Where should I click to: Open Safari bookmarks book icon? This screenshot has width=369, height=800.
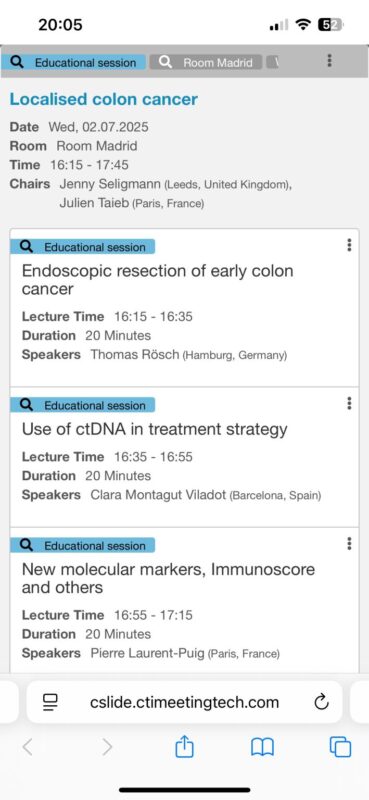263,747
